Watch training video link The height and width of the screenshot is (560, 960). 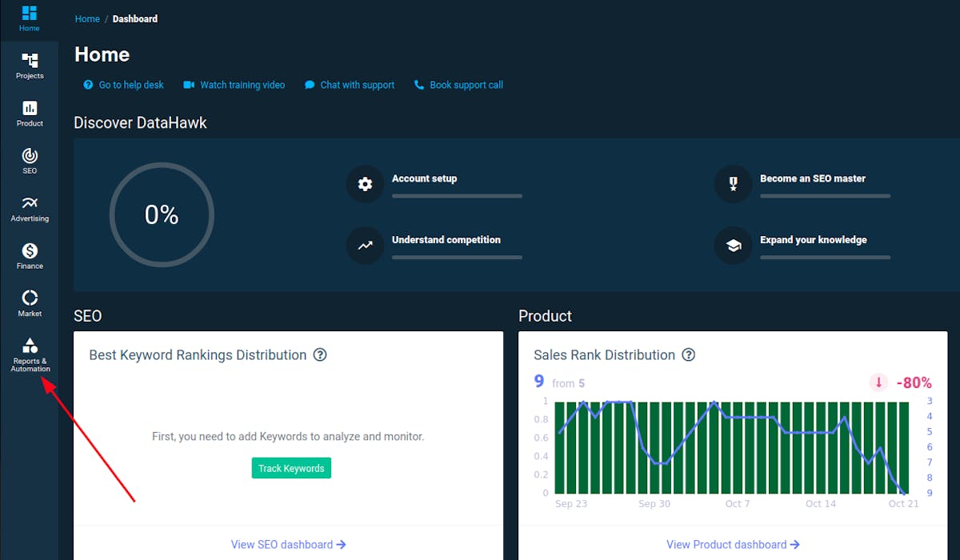(234, 85)
